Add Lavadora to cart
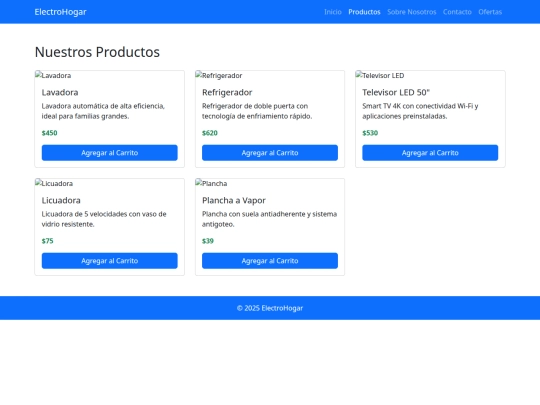The image size is (540, 405). click(110, 153)
